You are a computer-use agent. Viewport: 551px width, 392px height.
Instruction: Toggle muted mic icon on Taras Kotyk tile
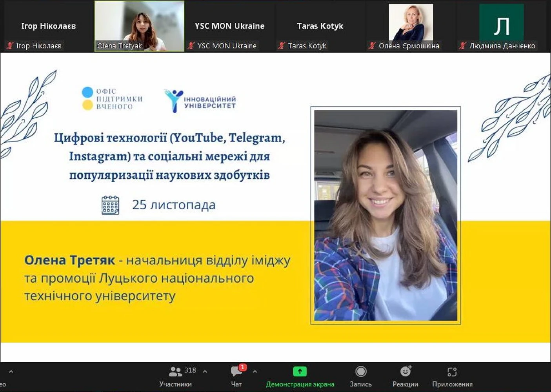tap(282, 46)
